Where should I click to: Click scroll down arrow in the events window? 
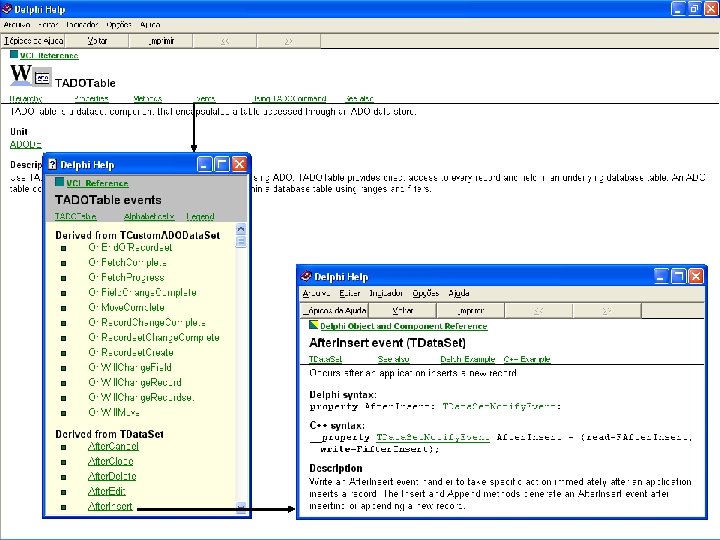point(241,507)
